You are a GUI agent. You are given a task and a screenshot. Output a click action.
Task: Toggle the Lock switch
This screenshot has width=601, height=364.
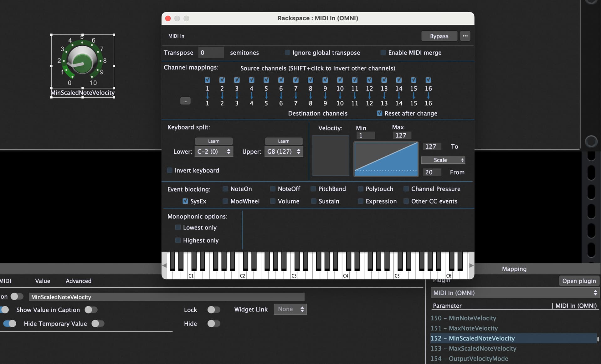point(214,310)
